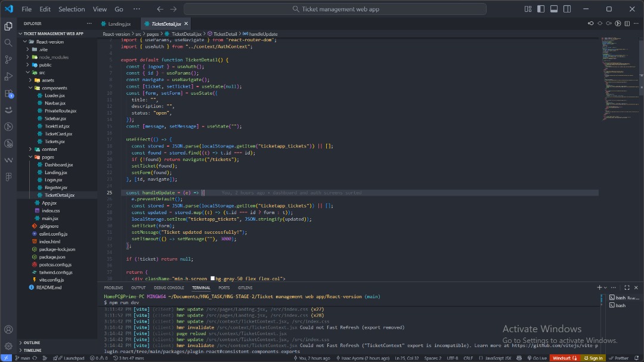The width and height of the screenshot is (644, 362).
Task: Open Customize Layout icon in title bar
Action: point(528,9)
